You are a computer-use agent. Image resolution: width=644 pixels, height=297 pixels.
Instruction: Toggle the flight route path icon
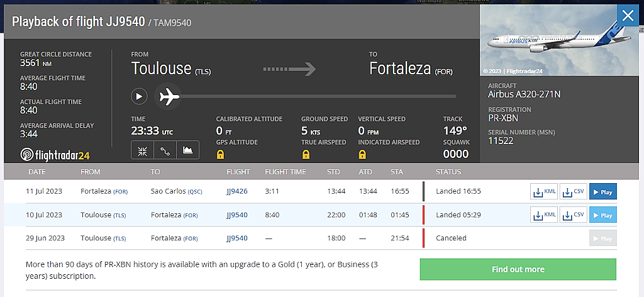tap(165, 150)
